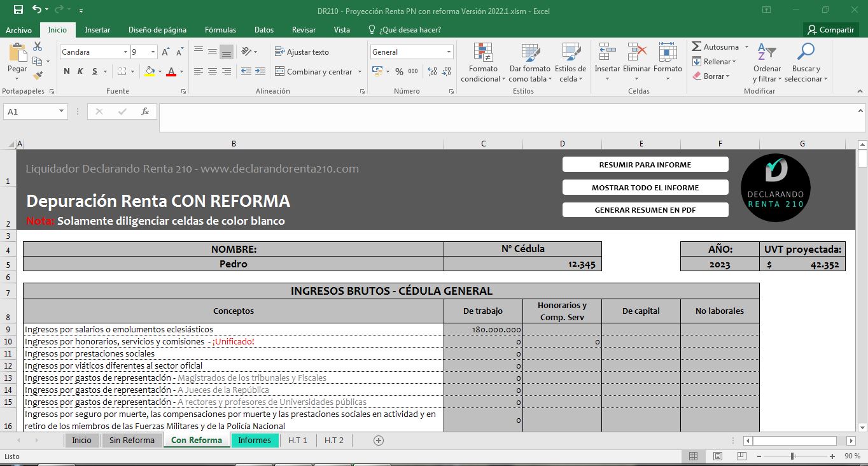Open the Sin Reforma sheet tab

pos(132,440)
